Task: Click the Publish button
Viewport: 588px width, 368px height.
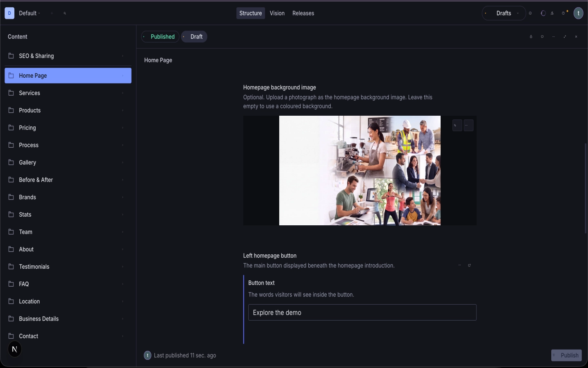Action: click(x=566, y=355)
